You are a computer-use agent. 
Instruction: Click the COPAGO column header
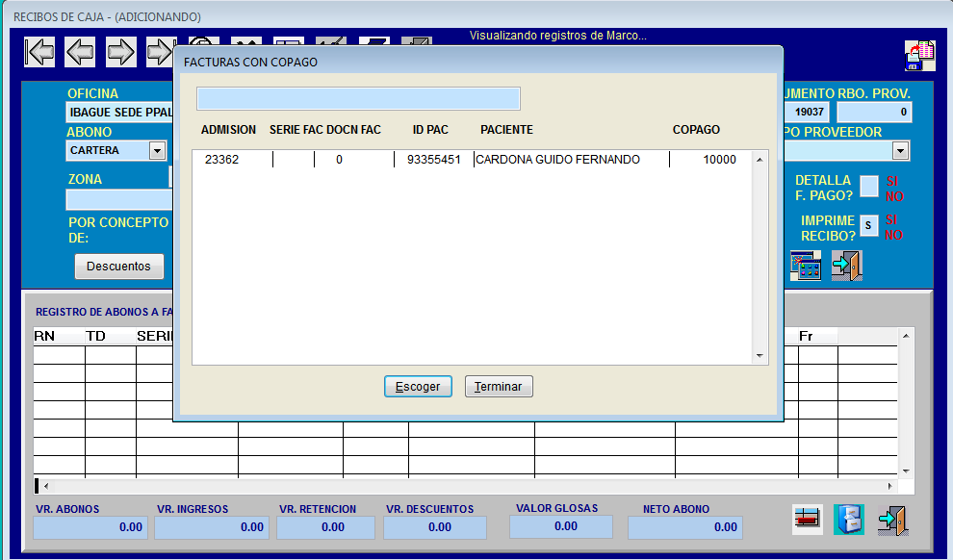697,130
